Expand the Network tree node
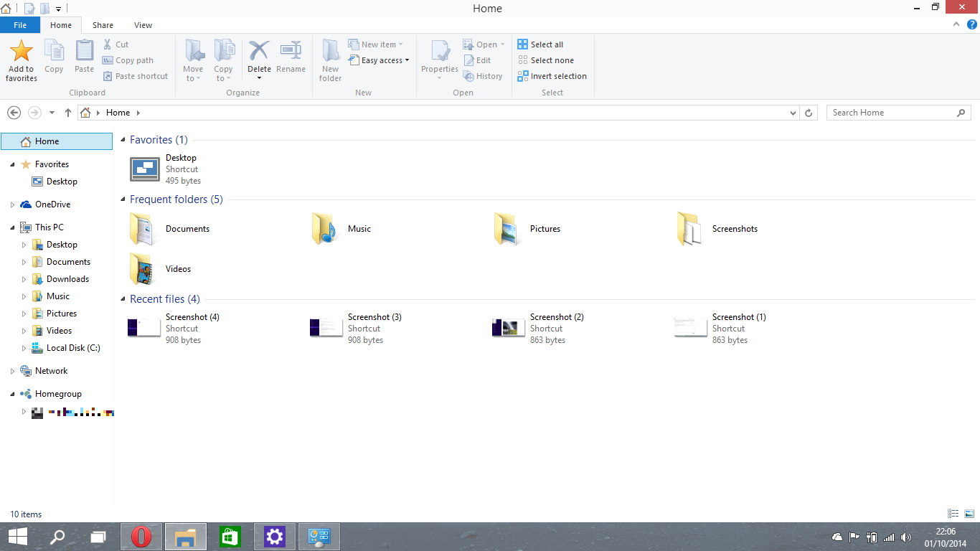The width and height of the screenshot is (980, 551). click(13, 371)
